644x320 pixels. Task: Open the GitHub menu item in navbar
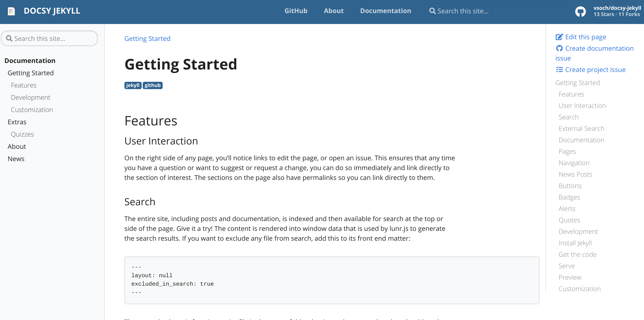(296, 11)
